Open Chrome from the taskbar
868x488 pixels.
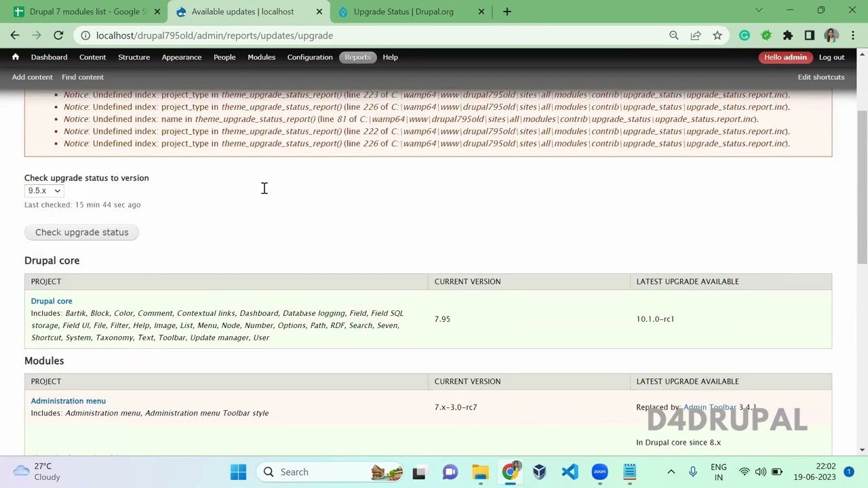511,472
